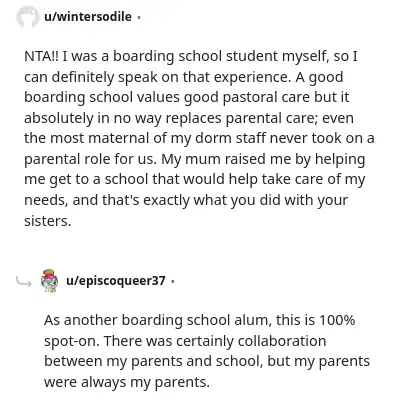This screenshot has width=400, height=417.
Task: Open the wintersodile user avatar
Action: click(x=28, y=17)
